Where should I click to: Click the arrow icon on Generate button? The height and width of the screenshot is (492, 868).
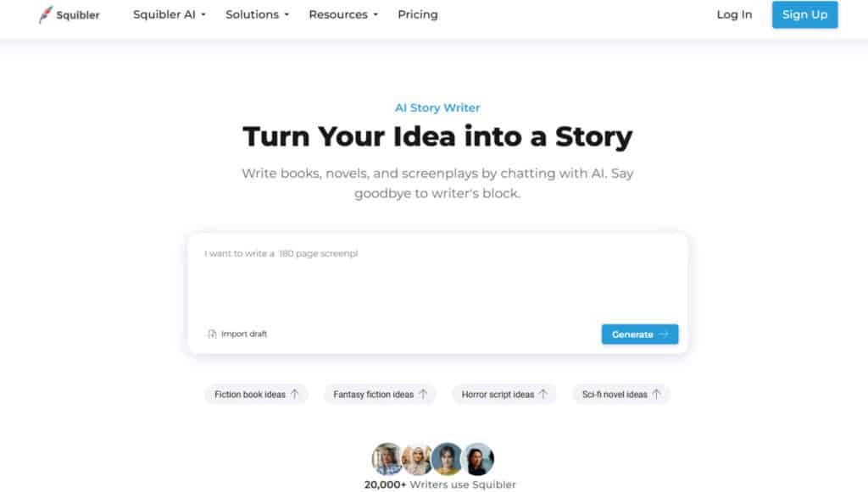pyautogui.click(x=664, y=334)
